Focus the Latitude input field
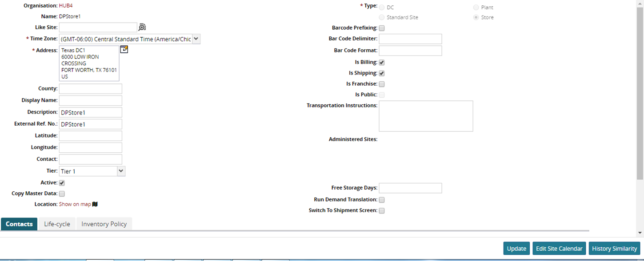This screenshot has width=644, height=261. coord(91,136)
